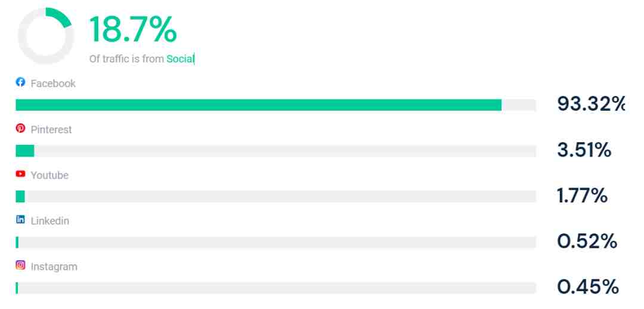Click the social traffic donut chart
The width and height of the screenshot is (644, 309).
(45, 36)
